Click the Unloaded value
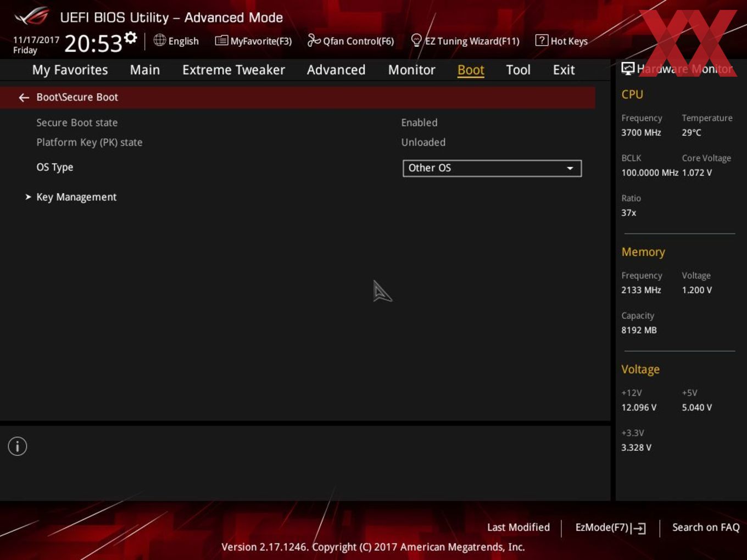747x560 pixels. coord(423,142)
